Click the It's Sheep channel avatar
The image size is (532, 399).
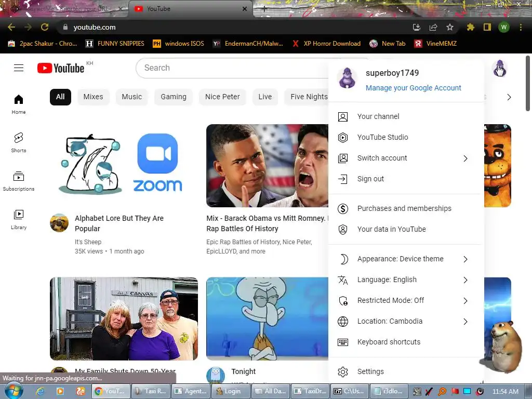tap(59, 223)
